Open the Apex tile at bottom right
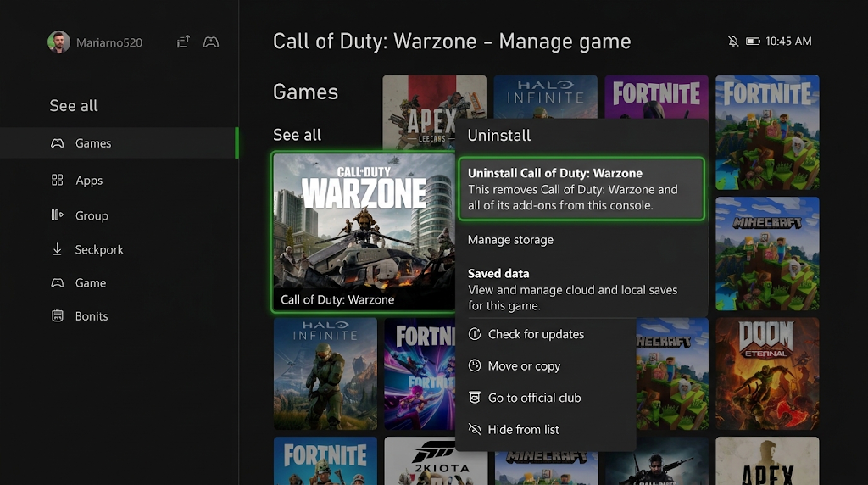 coord(767,460)
